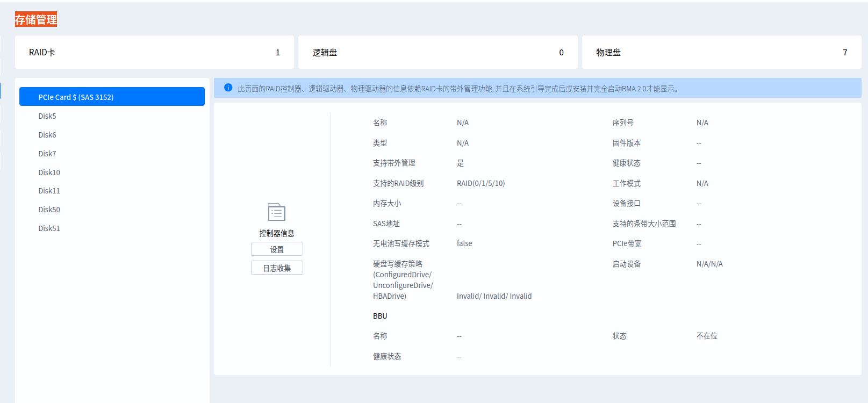Select PCIe Card $ (SAS 3152) entry

[112, 97]
